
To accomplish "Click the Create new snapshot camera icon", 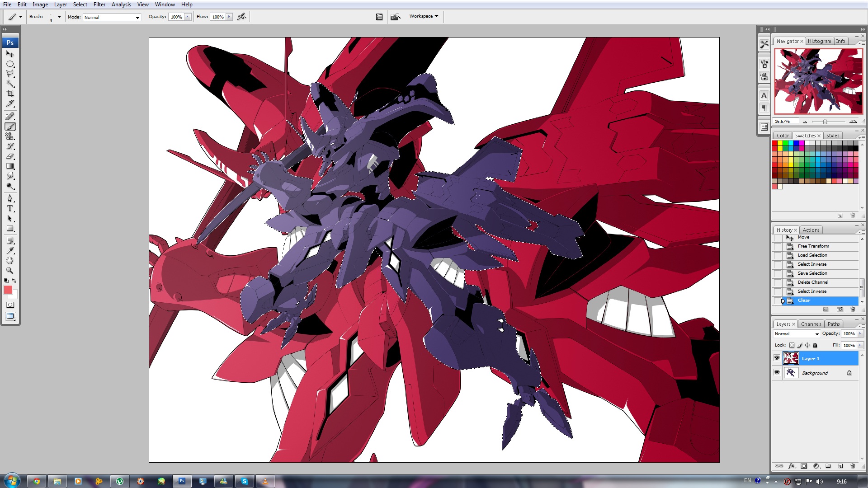I will 840,310.
